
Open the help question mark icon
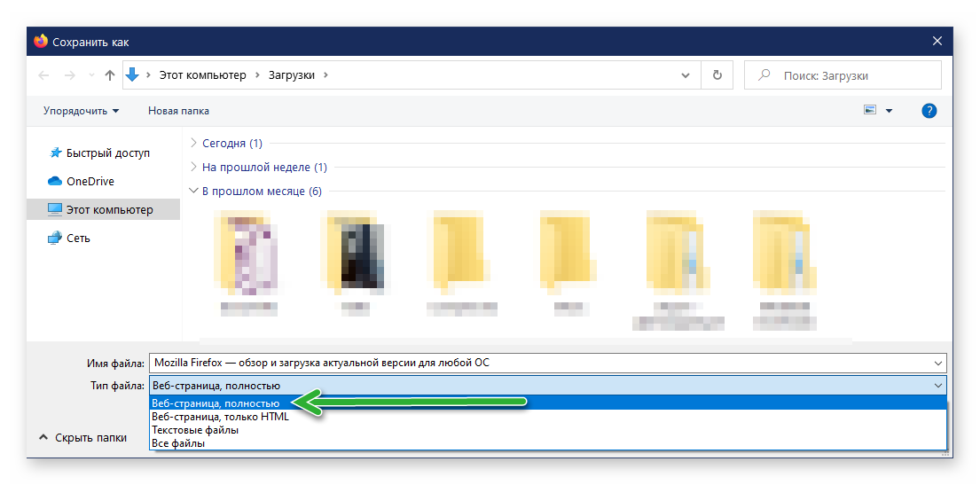(929, 111)
